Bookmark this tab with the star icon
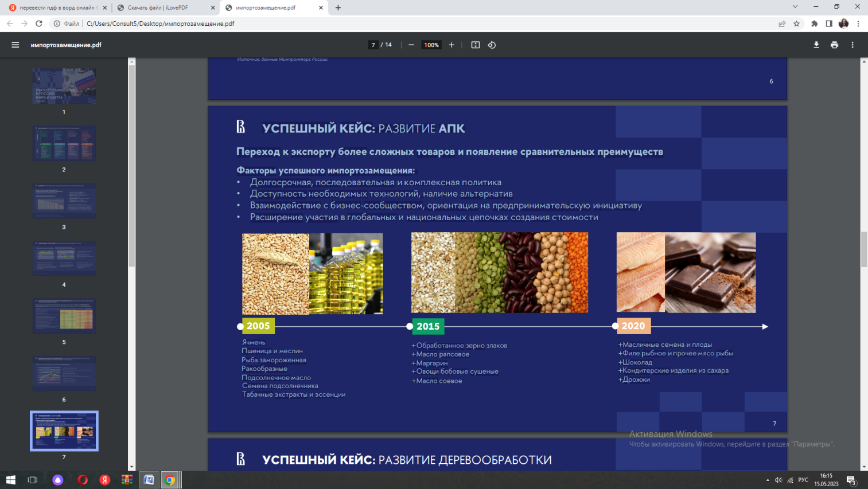Viewport: 868px width, 489px height. coord(796,24)
